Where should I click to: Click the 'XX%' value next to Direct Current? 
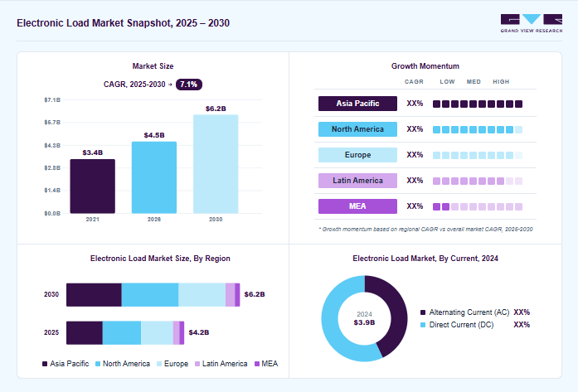[x=522, y=325]
